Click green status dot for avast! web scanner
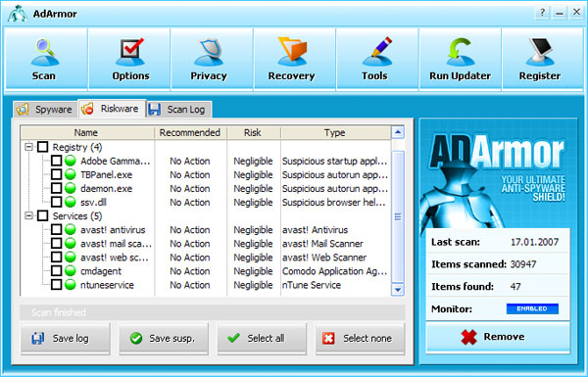The width and height of the screenshot is (588, 377). tap(71, 258)
